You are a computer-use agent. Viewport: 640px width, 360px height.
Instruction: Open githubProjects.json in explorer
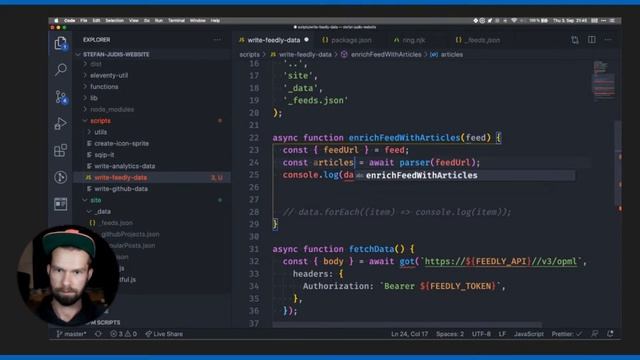tap(130, 234)
